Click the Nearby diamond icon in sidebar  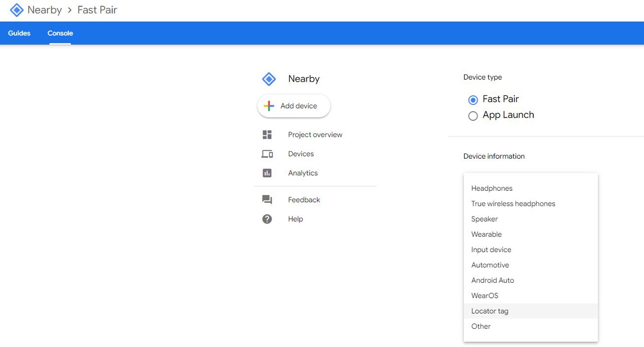(x=269, y=79)
